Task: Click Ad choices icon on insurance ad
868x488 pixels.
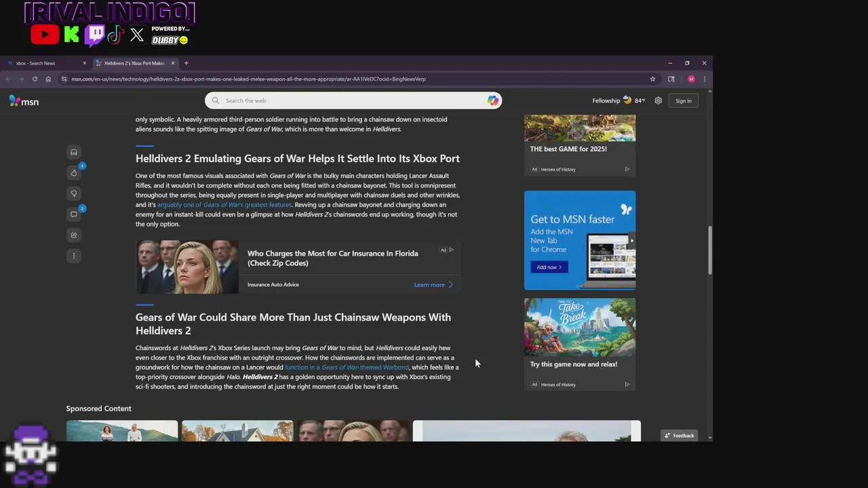Action: [x=452, y=249]
